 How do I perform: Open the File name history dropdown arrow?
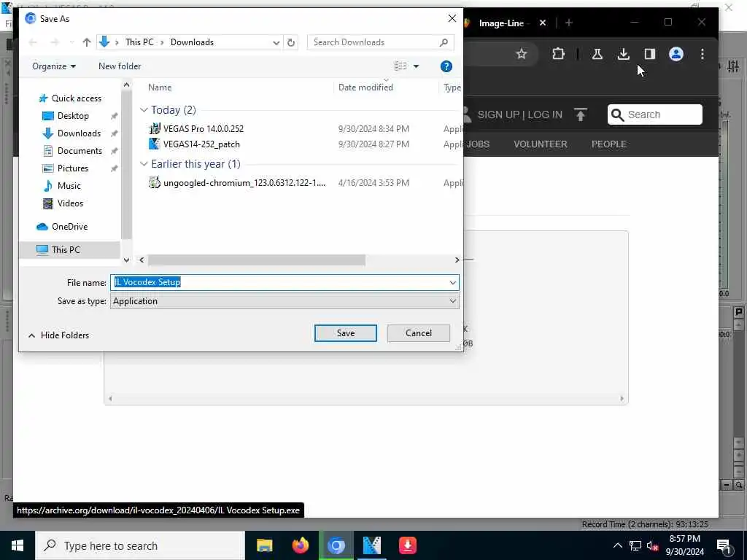point(452,283)
